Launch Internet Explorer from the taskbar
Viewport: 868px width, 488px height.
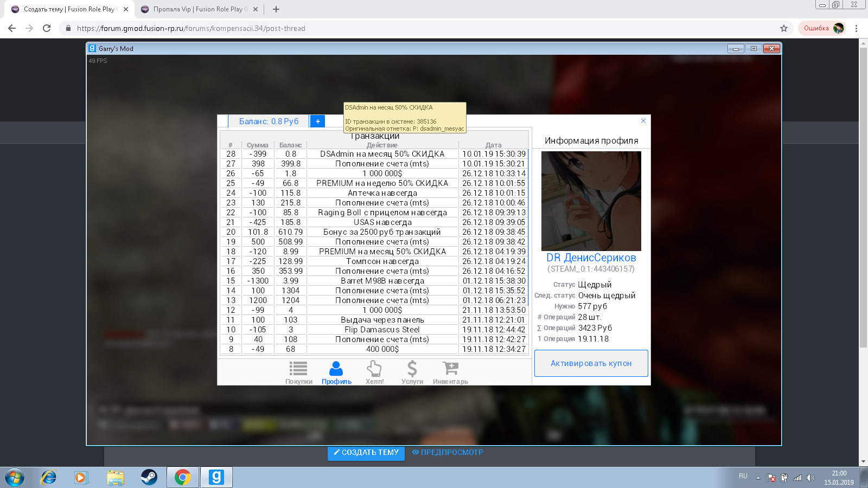click(x=49, y=478)
